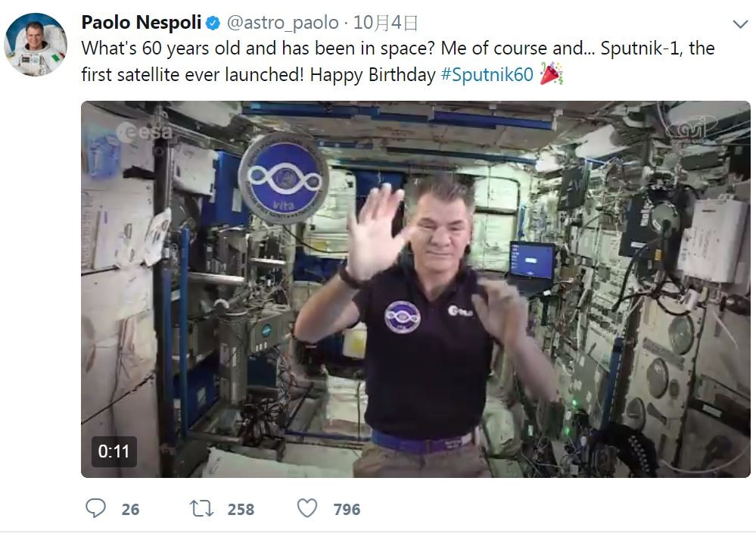Click the 26 replies count
The image size is (756, 534).
(x=130, y=509)
